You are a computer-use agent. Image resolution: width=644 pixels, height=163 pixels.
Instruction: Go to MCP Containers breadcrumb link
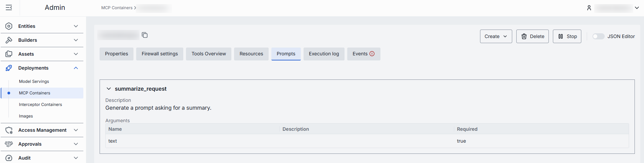point(117,8)
